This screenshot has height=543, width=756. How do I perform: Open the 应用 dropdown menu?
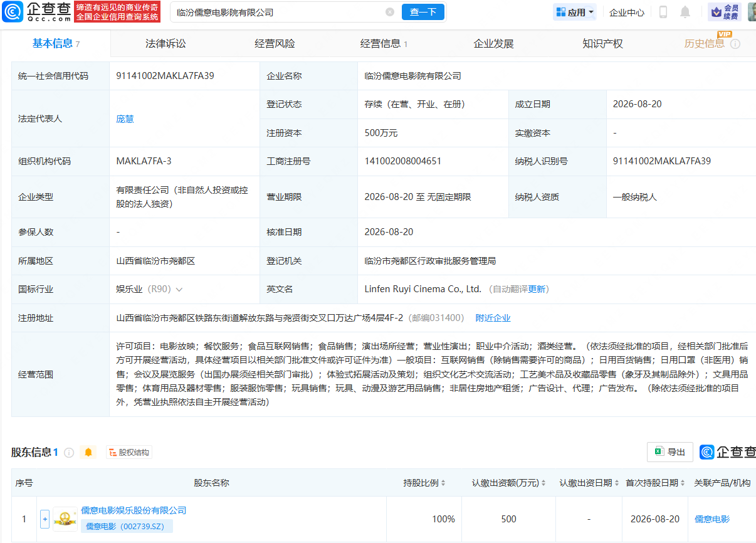[574, 12]
